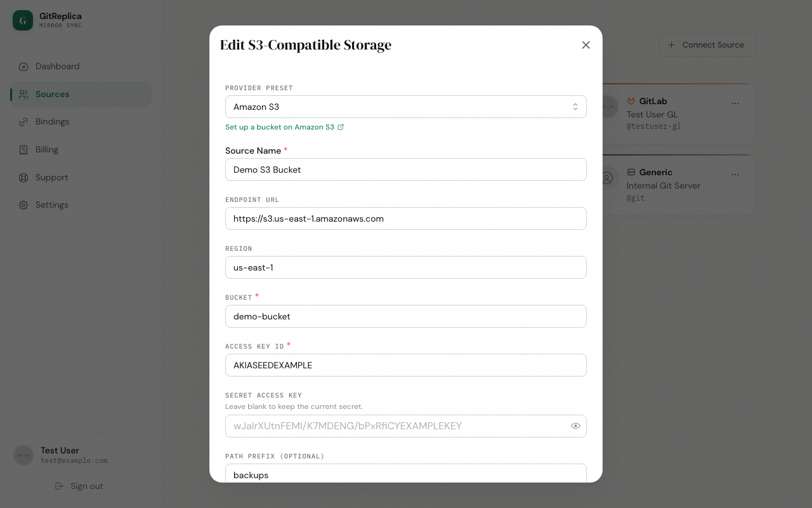The height and width of the screenshot is (508, 812).
Task: Click the Bucket input field
Action: [x=406, y=316]
